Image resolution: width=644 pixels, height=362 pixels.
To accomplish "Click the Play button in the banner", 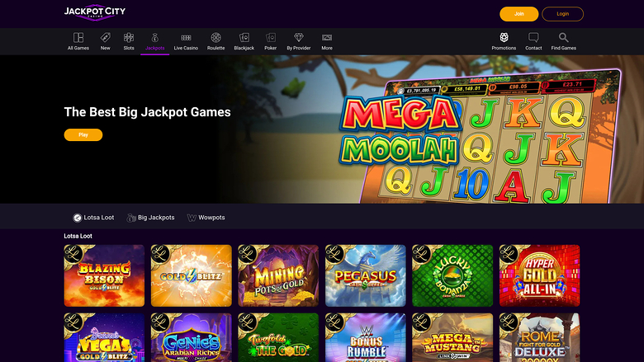I will (x=83, y=135).
